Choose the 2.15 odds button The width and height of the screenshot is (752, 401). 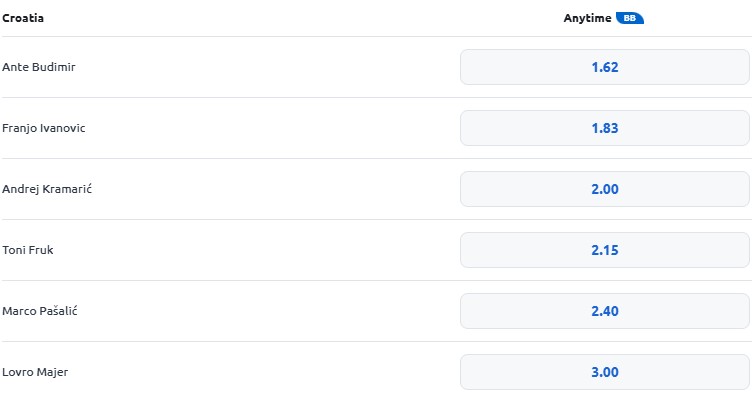[x=605, y=250]
